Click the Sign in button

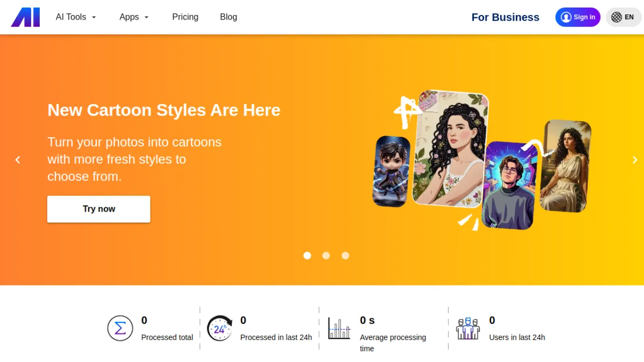[x=578, y=17]
